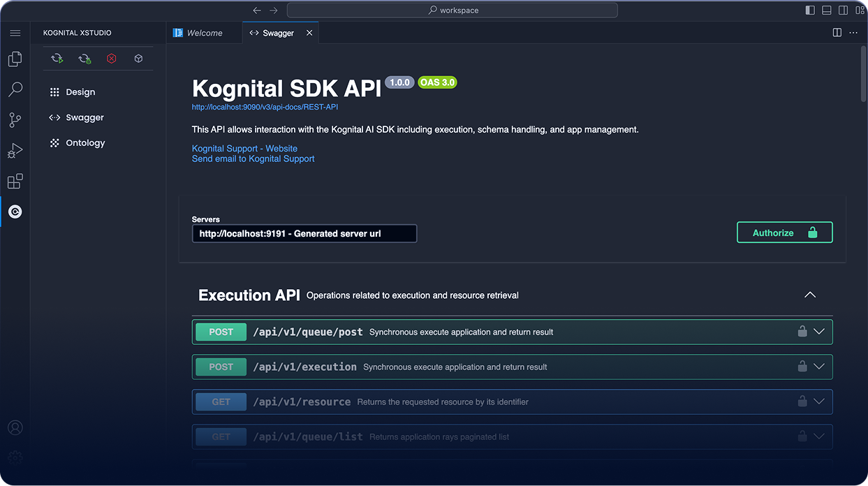The height and width of the screenshot is (486, 868).
Task: Click the red stop icon in the panel toolbar
Action: [x=111, y=58]
